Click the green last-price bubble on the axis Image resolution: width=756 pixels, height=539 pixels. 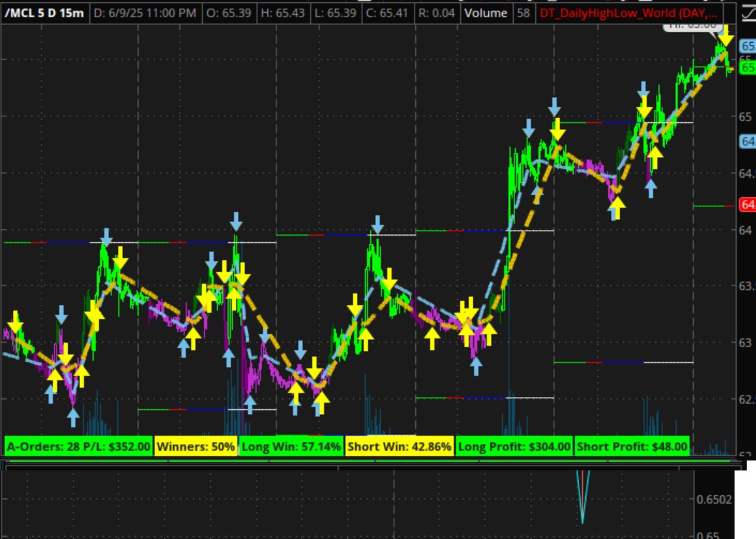(x=748, y=67)
